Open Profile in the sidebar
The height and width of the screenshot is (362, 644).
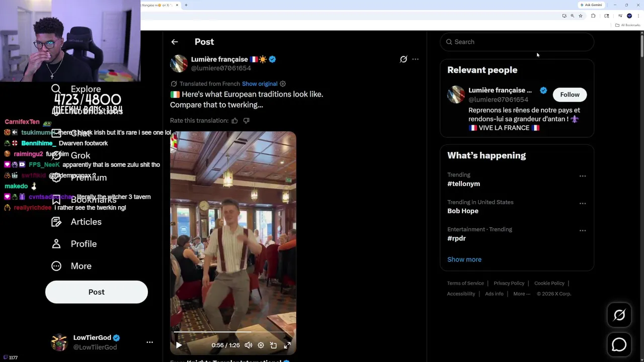[74, 244]
